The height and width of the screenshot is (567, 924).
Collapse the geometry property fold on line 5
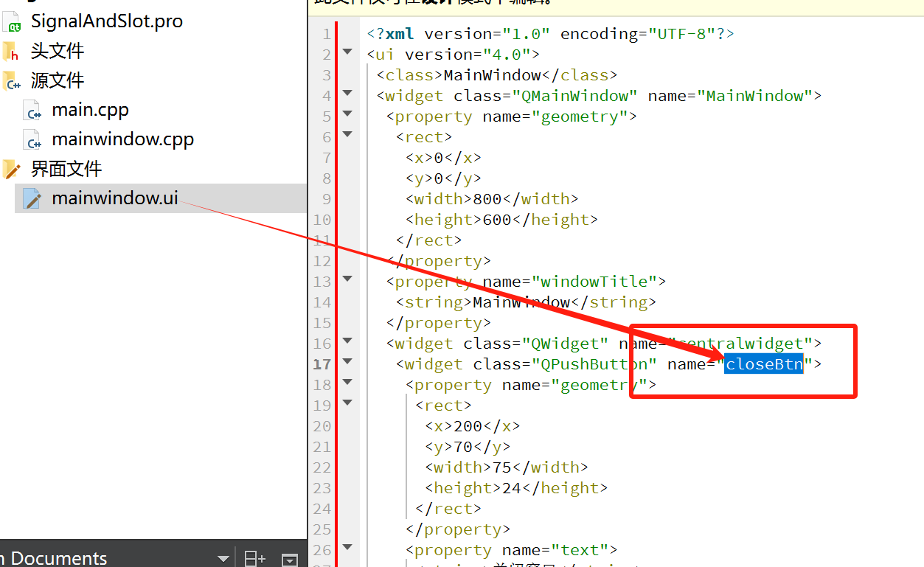pos(347,113)
